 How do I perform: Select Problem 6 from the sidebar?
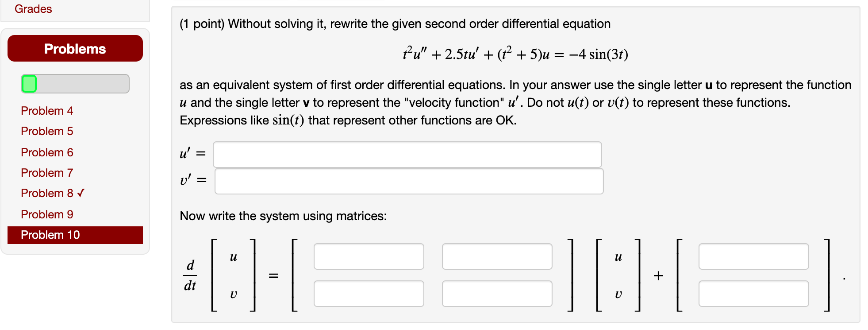click(46, 152)
